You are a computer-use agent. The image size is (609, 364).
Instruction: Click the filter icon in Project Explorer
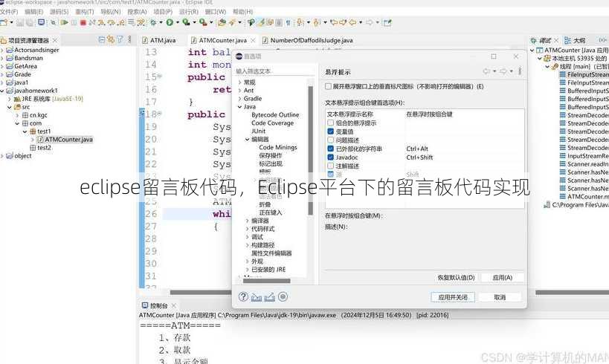click(x=120, y=39)
